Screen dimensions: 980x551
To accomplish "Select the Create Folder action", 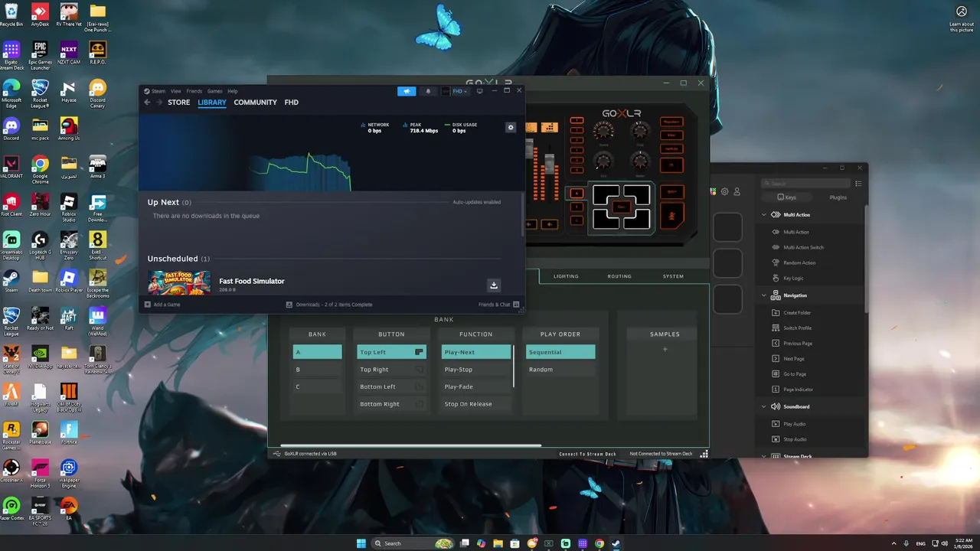I will pyautogui.click(x=797, y=312).
